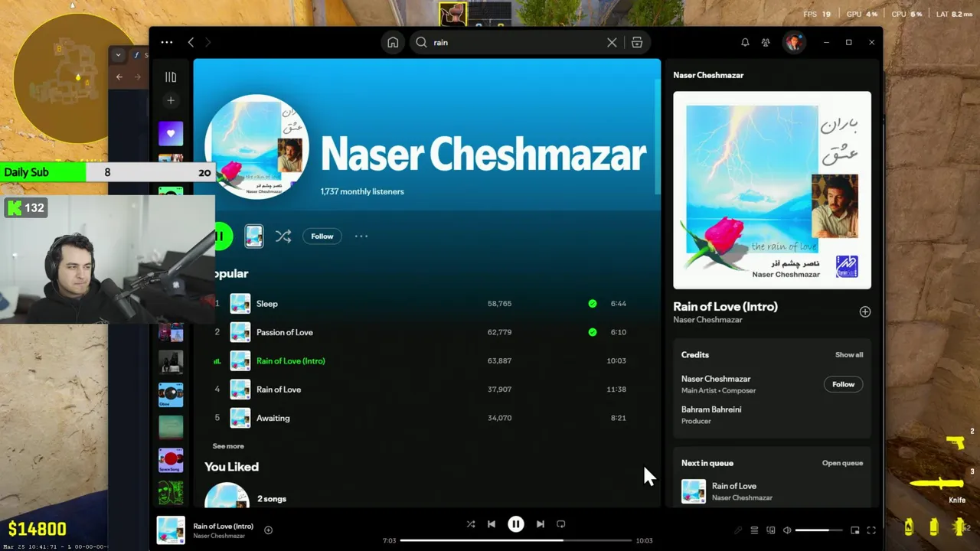Skip to the previous track

click(492, 524)
